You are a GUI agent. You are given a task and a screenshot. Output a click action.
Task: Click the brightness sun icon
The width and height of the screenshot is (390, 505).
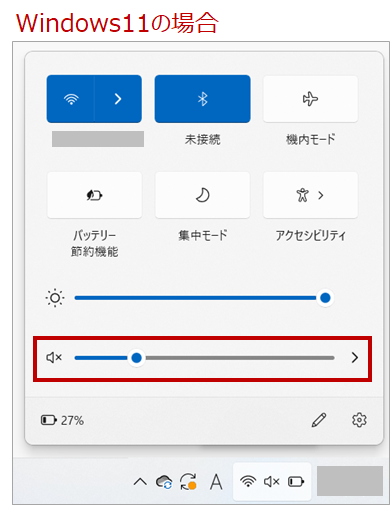click(55, 298)
